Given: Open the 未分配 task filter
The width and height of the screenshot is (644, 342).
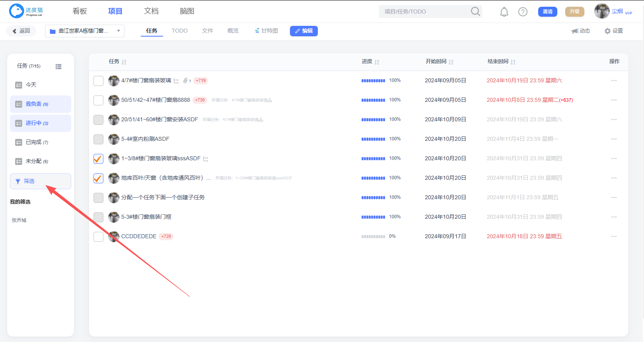Looking at the screenshot, I should [41, 161].
